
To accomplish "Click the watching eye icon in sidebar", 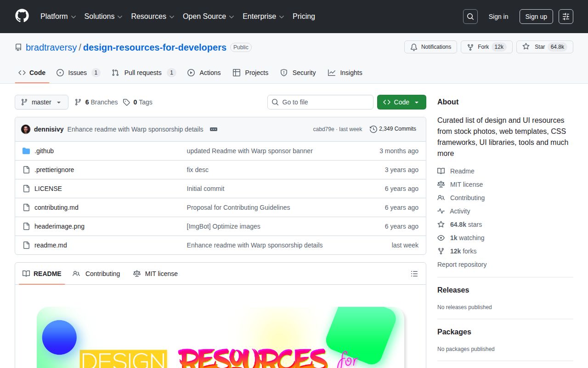I will click(441, 238).
